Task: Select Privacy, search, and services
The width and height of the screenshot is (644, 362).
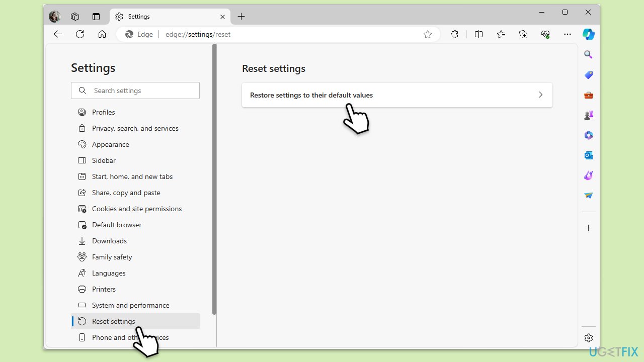Action: click(x=135, y=128)
